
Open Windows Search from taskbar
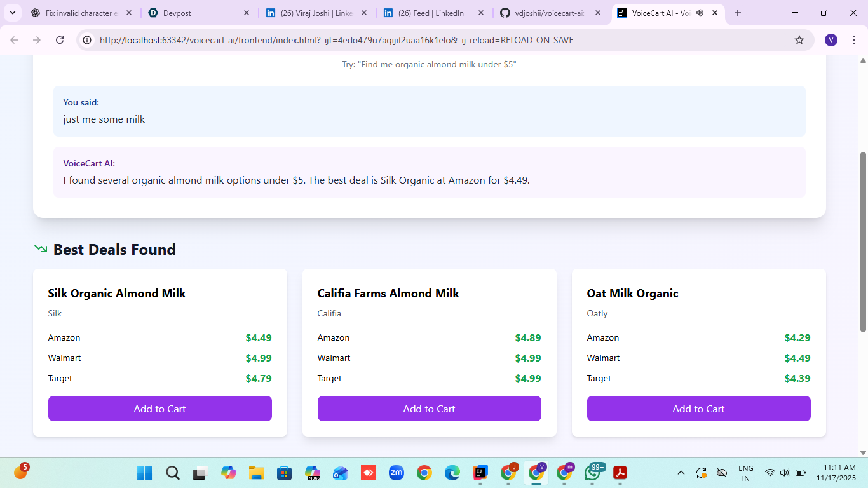[x=173, y=473]
